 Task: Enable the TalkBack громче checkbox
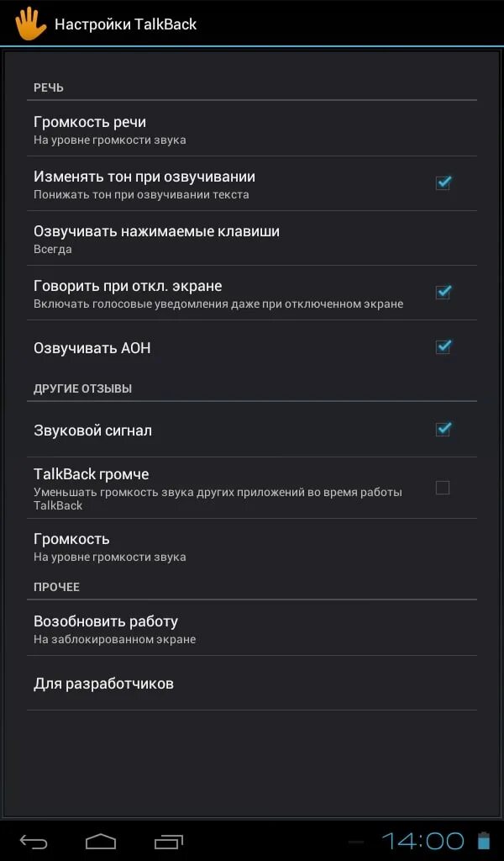click(x=443, y=488)
